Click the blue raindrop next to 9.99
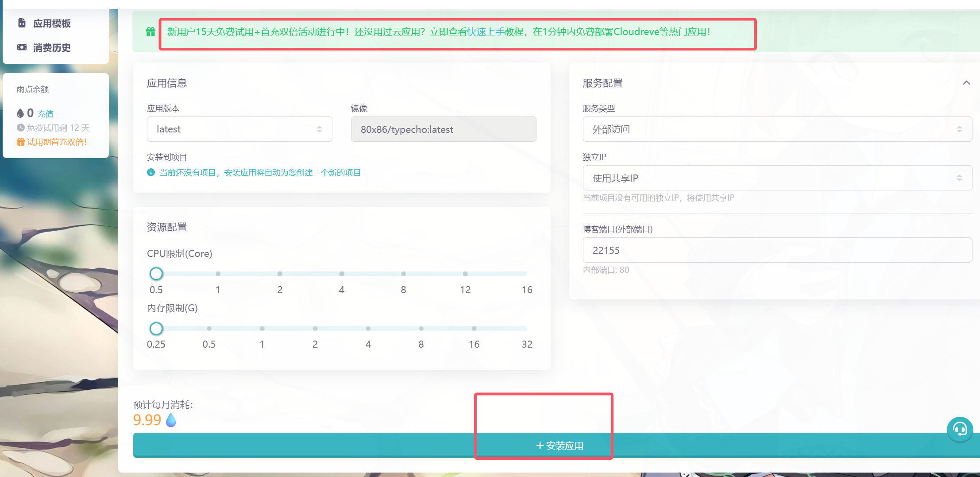The height and width of the screenshot is (477, 980). 171,420
